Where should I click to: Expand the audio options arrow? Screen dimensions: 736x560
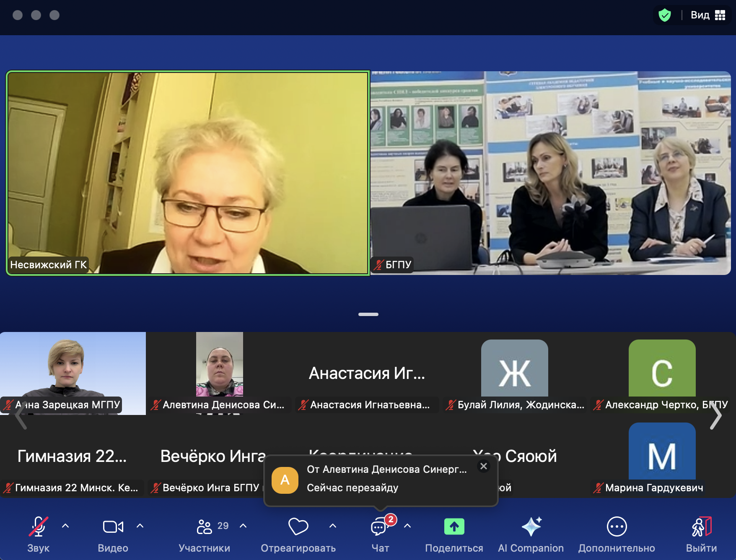pos(65,526)
